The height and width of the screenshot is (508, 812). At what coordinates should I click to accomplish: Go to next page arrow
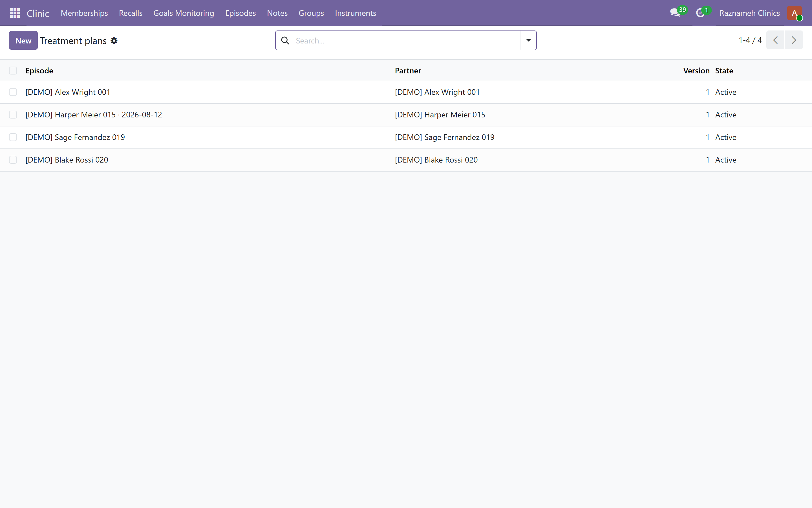794,40
